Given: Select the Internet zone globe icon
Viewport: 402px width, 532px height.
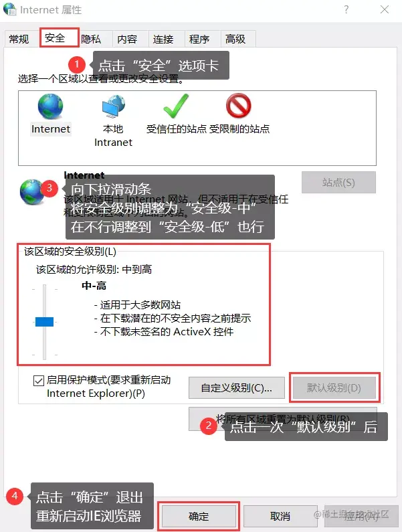Looking at the screenshot, I should click(x=50, y=106).
